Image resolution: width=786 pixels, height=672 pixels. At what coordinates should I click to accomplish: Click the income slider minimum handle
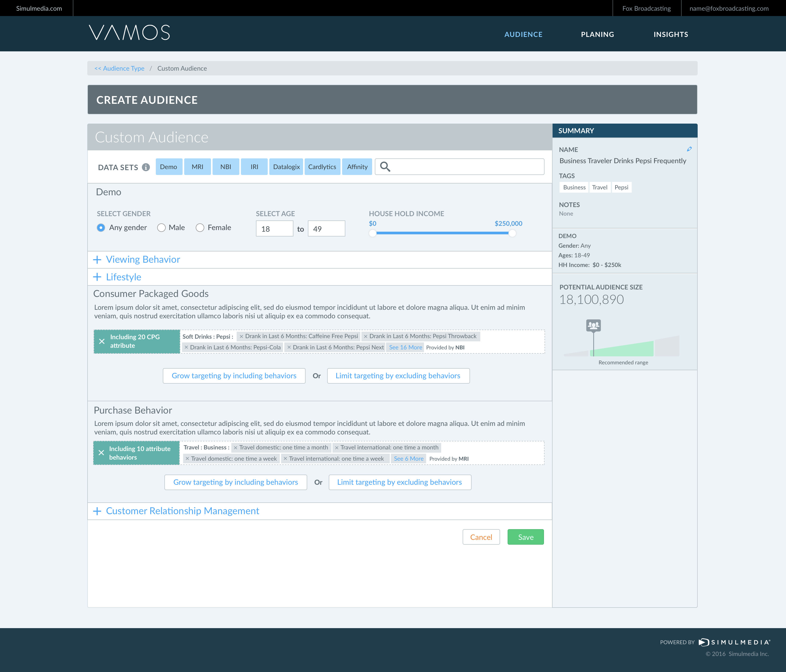point(372,233)
